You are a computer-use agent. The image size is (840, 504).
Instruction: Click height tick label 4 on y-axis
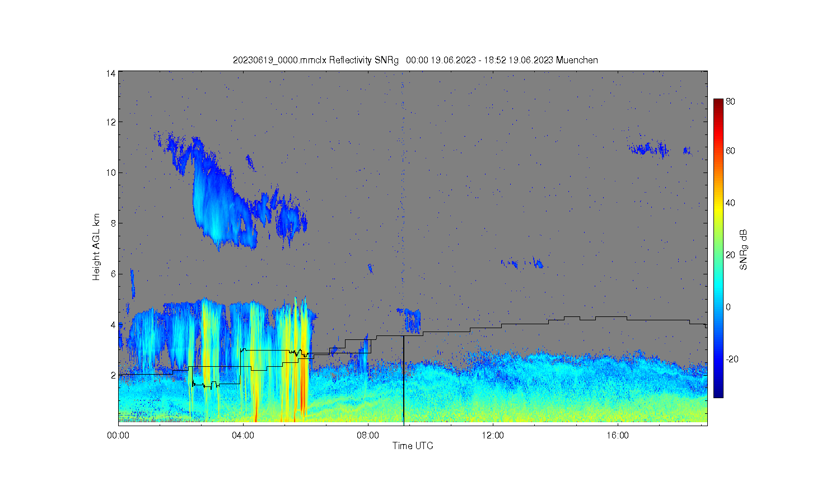113,324
